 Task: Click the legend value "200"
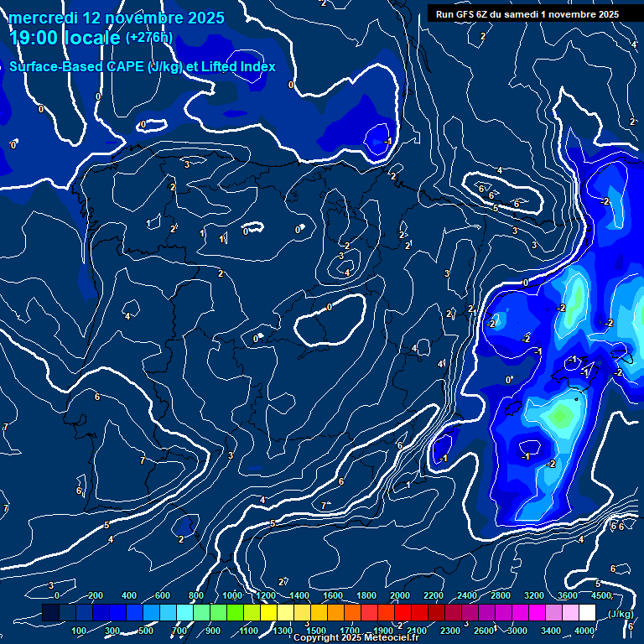pos(96,595)
